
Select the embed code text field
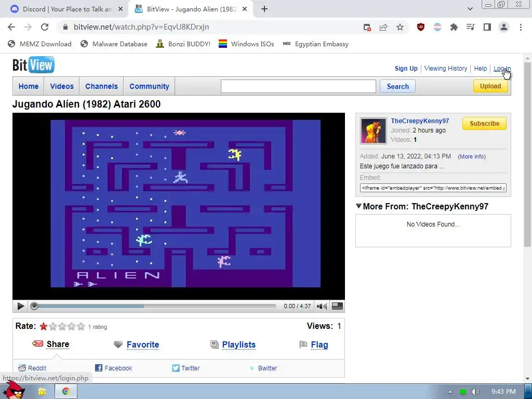coord(433,188)
